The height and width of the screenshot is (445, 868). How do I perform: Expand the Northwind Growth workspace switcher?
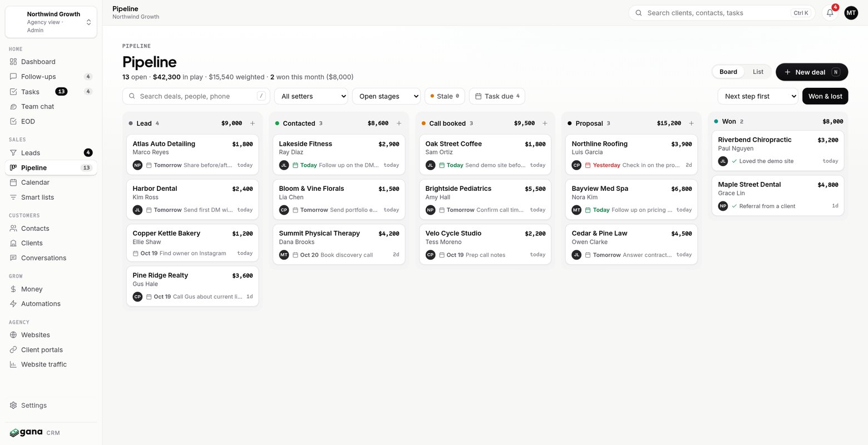(51, 22)
